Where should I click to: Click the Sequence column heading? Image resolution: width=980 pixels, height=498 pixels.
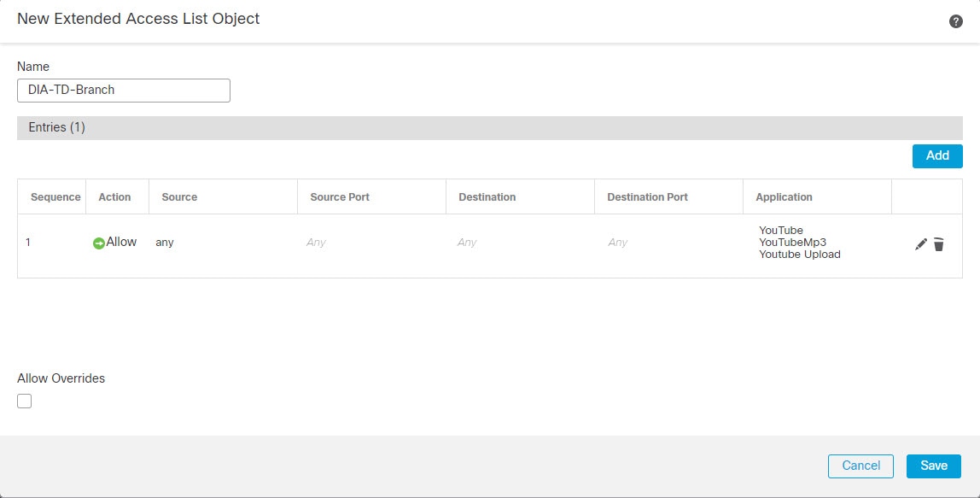[54, 196]
